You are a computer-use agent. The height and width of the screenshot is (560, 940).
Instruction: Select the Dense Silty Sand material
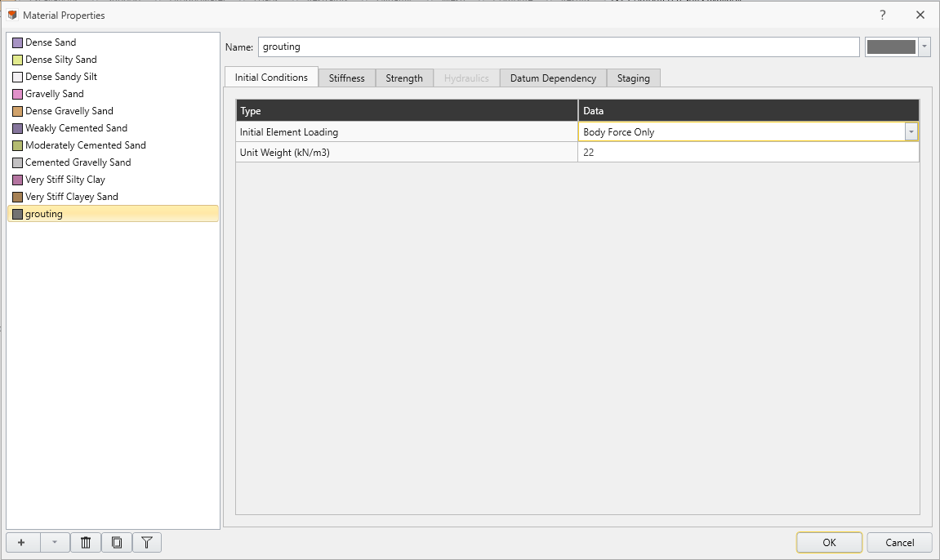pyautogui.click(x=61, y=59)
